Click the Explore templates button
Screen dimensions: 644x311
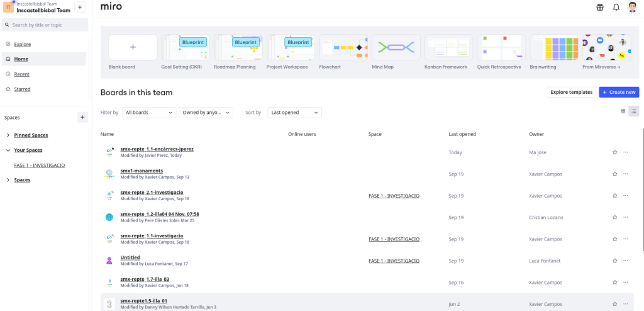point(571,92)
